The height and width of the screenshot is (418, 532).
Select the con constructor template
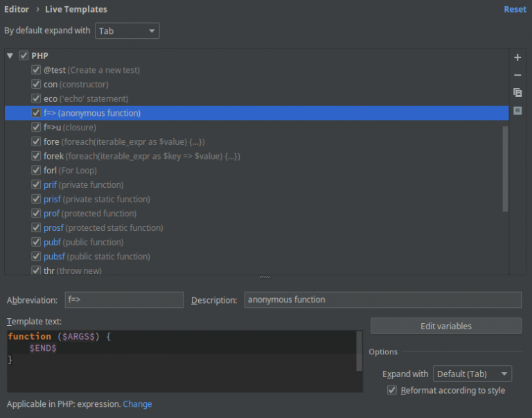[x=256, y=84]
